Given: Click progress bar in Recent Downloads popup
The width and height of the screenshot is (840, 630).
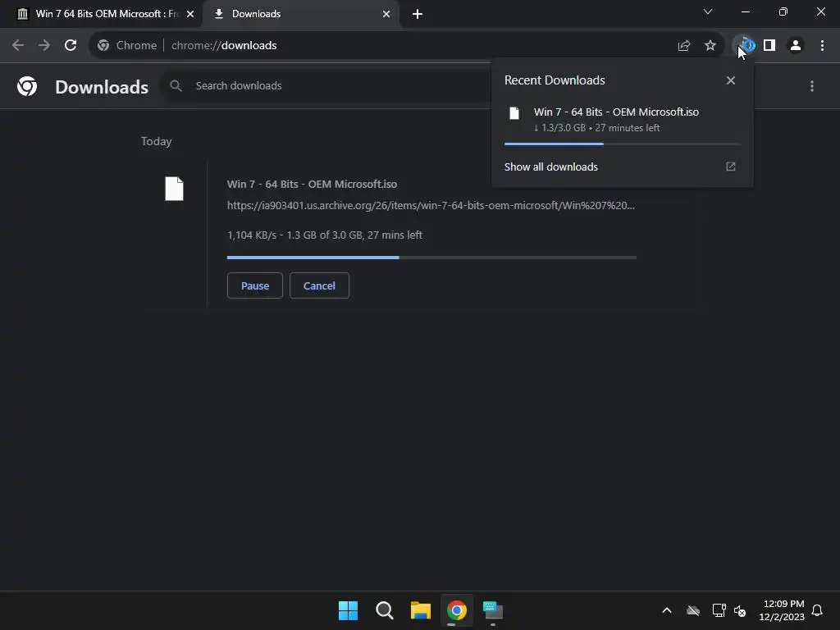Looking at the screenshot, I should (623, 144).
